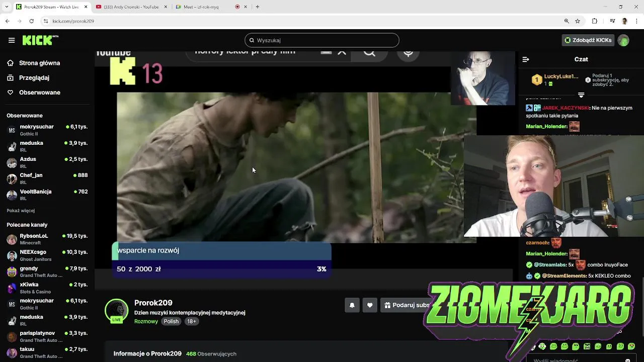Viewport: 644px width, 362px height.
Task: Click the czarnoch username in chat
Action: [x=537, y=242]
